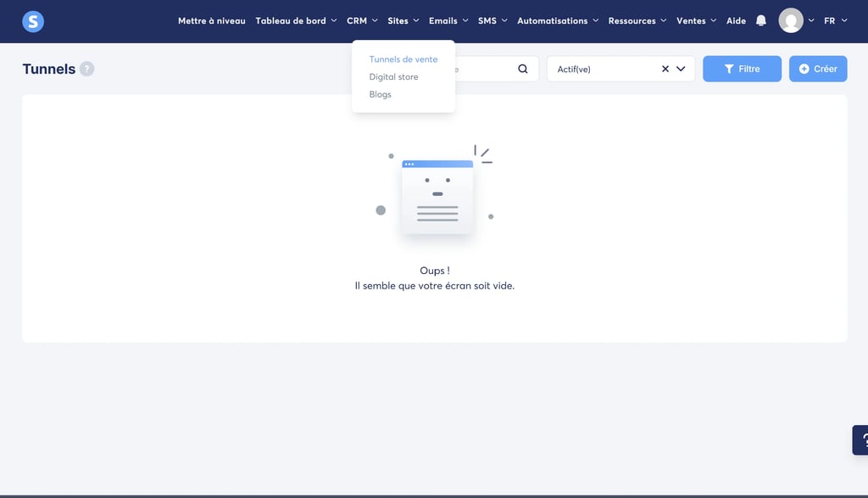
Task: Expand the Actif(ve) status dropdown
Action: tap(681, 69)
